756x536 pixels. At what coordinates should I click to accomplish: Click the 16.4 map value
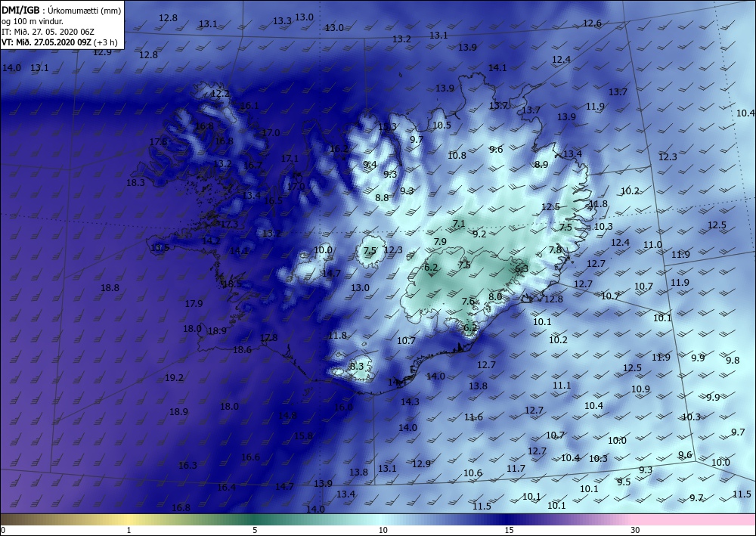point(226,488)
